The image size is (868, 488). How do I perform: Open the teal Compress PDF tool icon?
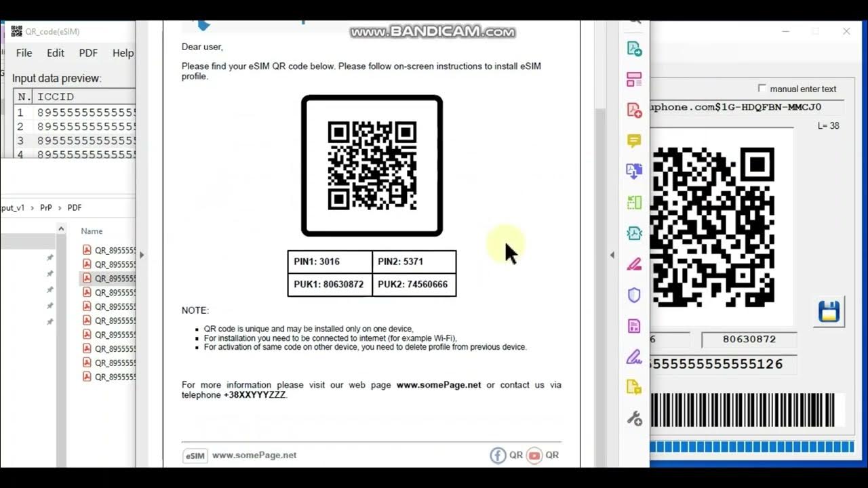(x=634, y=233)
